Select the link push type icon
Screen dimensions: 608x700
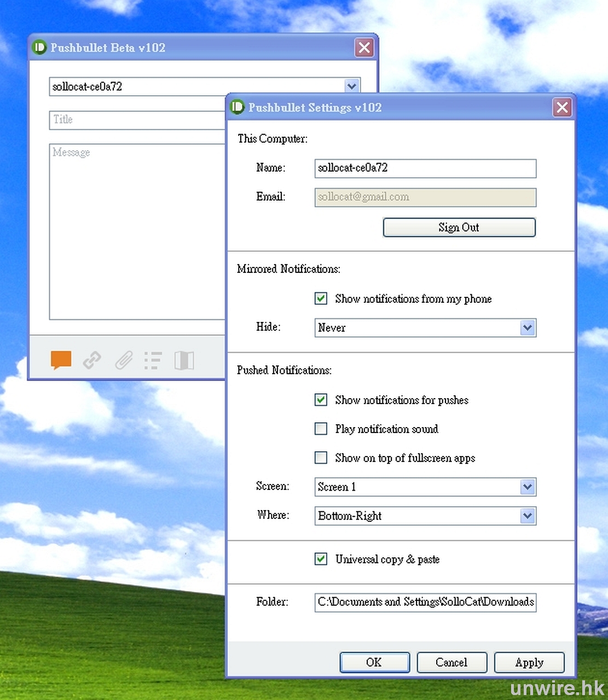click(x=92, y=360)
